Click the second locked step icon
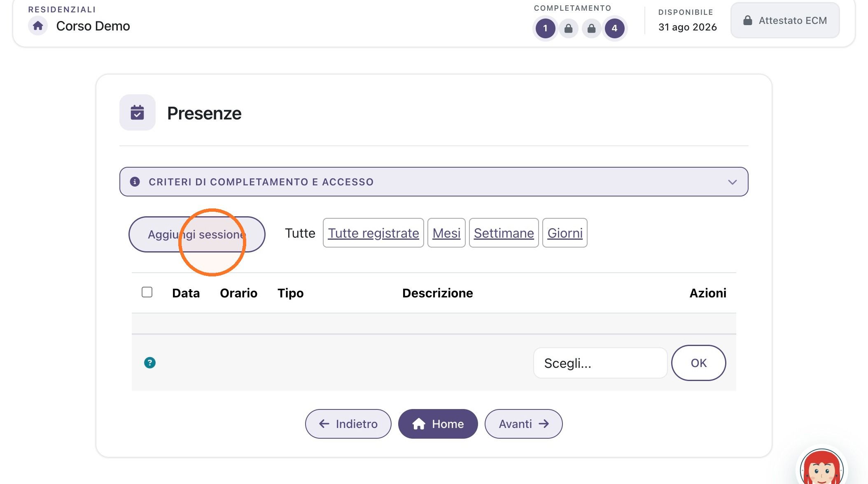868x484 pixels. coord(591,28)
